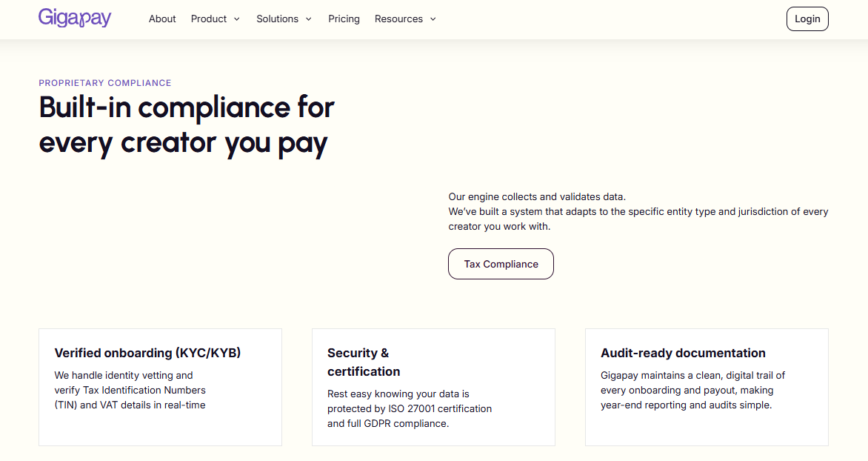Click the 'Security & certification' heading
868x461 pixels.
[x=364, y=362]
